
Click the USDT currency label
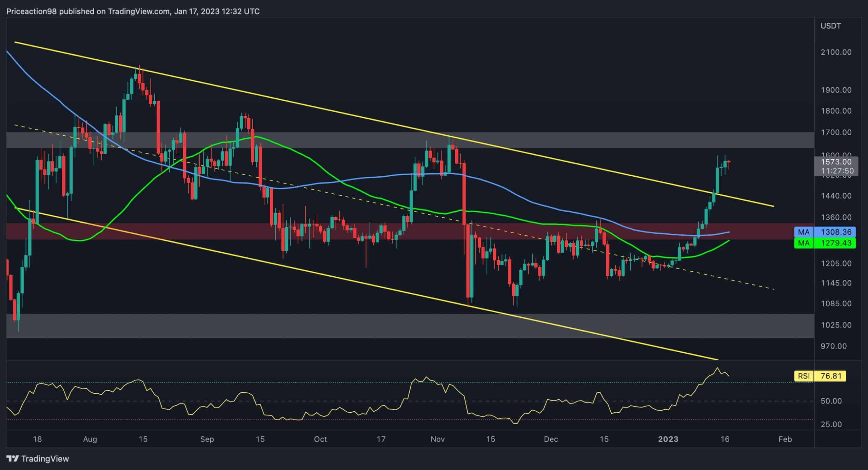pos(831,26)
